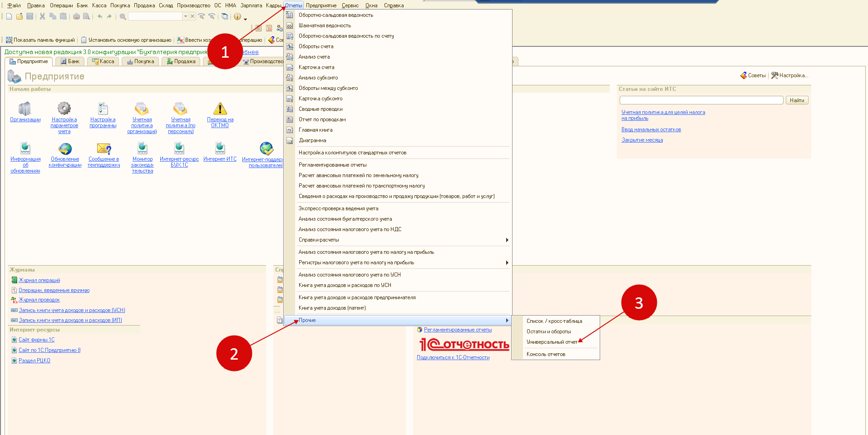Select Список / кросс-таблица menu item

coord(554,321)
